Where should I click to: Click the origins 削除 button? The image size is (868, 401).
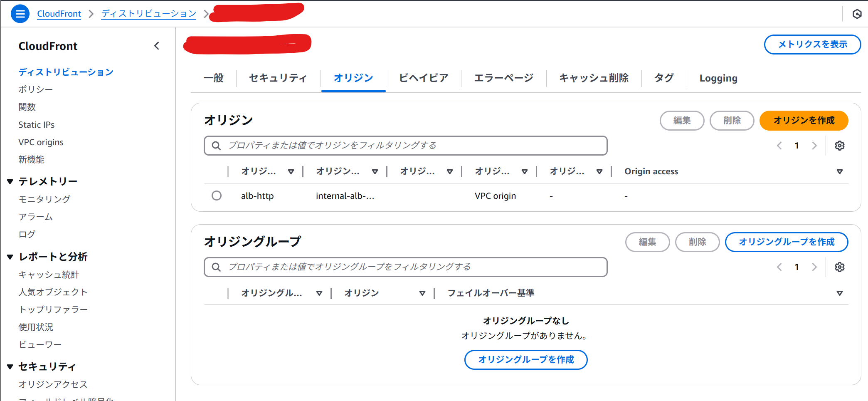(732, 121)
